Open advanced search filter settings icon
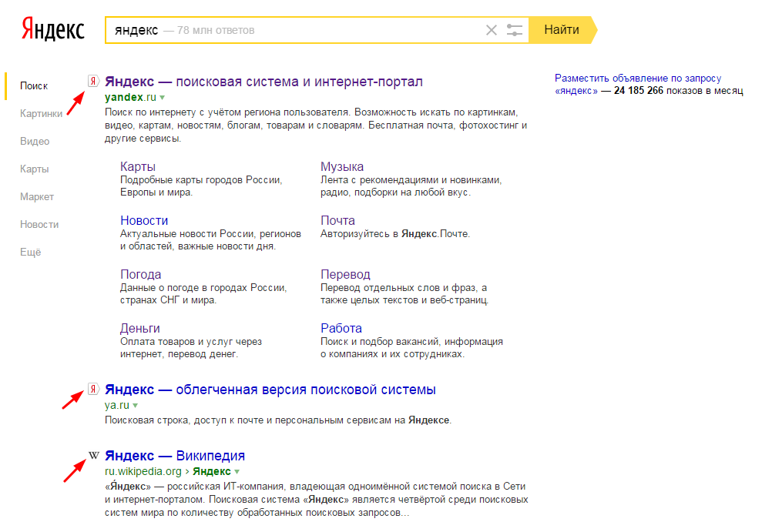772x532 pixels. point(515,31)
